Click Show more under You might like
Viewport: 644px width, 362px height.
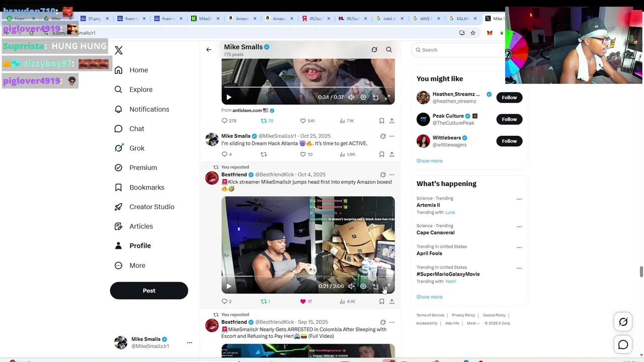point(429,161)
